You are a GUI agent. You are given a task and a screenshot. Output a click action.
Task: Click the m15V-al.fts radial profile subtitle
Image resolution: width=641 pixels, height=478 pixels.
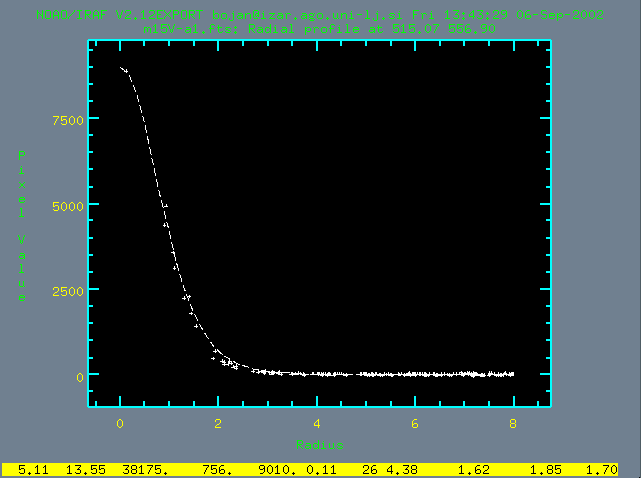pyautogui.click(x=320, y=30)
